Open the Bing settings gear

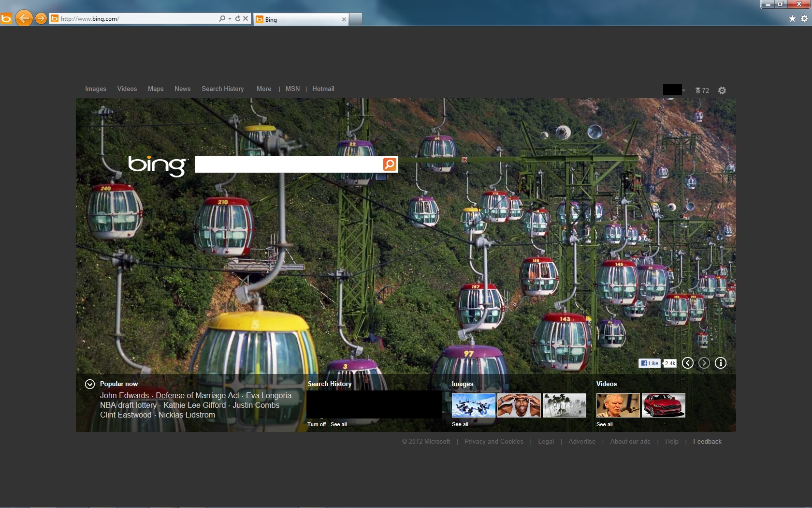click(722, 90)
